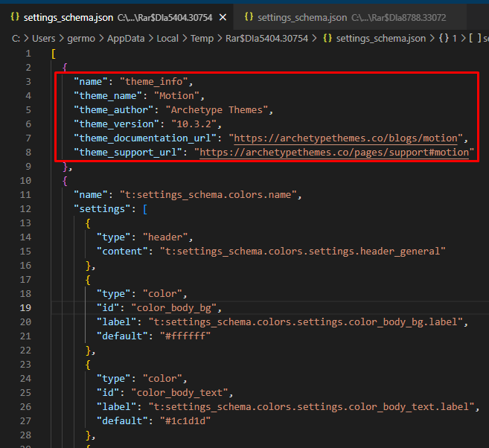Click the "10.3.2" version value
489x448 pixels.
point(194,124)
